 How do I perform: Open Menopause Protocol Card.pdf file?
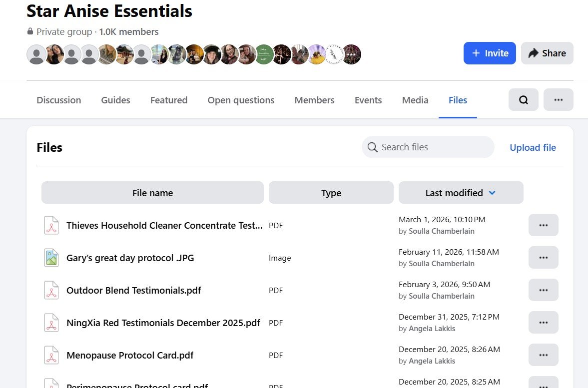(x=130, y=356)
